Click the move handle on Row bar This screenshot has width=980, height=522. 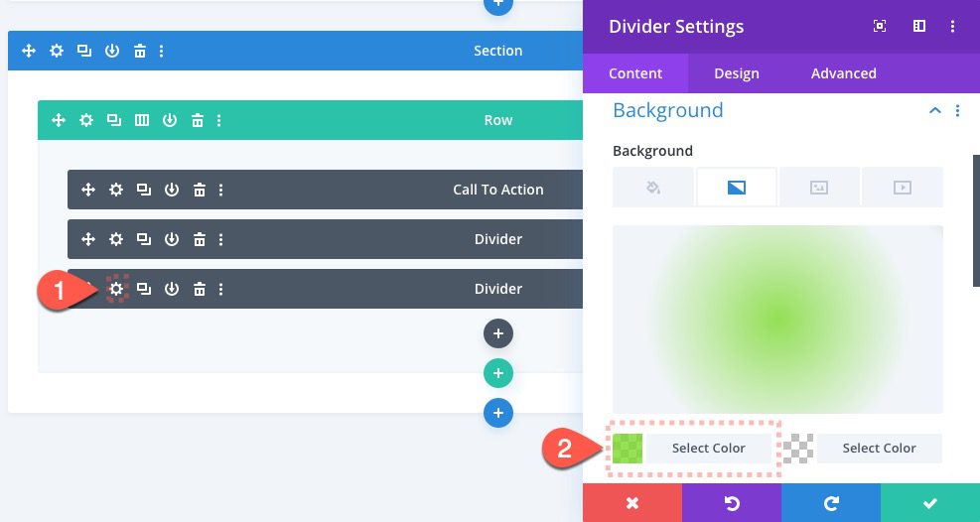click(59, 120)
